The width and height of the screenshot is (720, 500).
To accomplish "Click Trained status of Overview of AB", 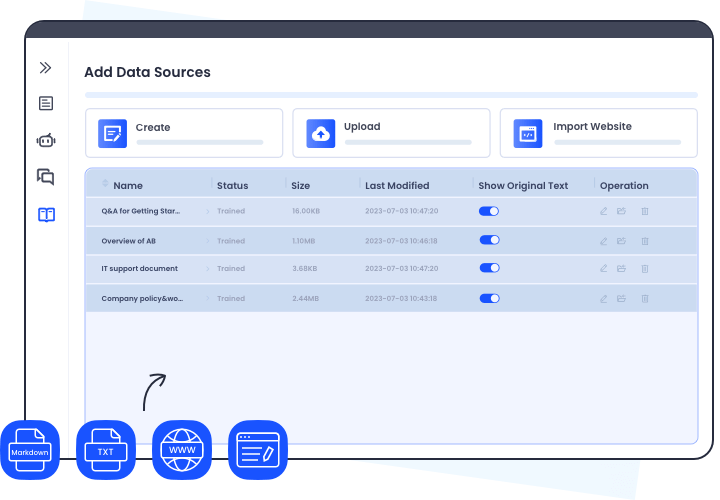I will (231, 241).
